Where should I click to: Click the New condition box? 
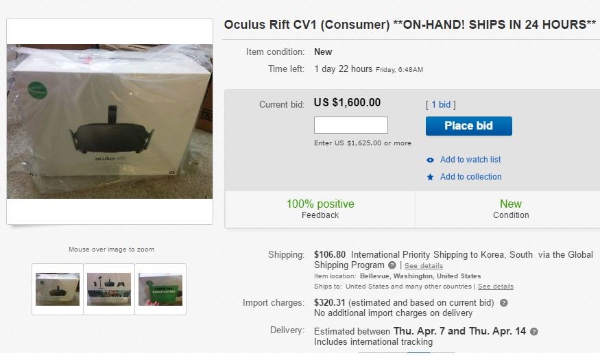[x=511, y=209]
